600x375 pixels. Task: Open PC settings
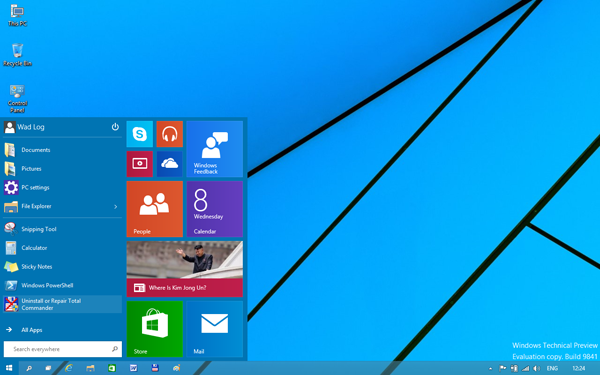tap(63, 187)
